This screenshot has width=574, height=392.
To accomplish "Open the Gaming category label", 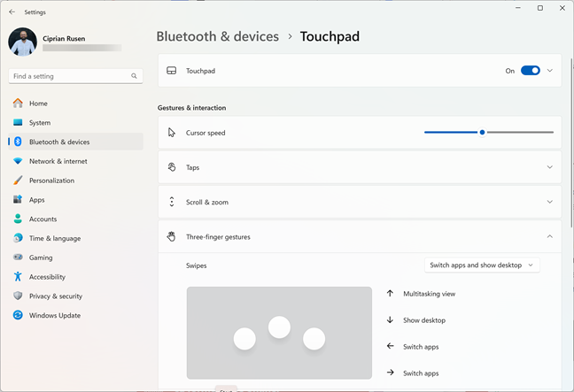I will click(x=41, y=257).
